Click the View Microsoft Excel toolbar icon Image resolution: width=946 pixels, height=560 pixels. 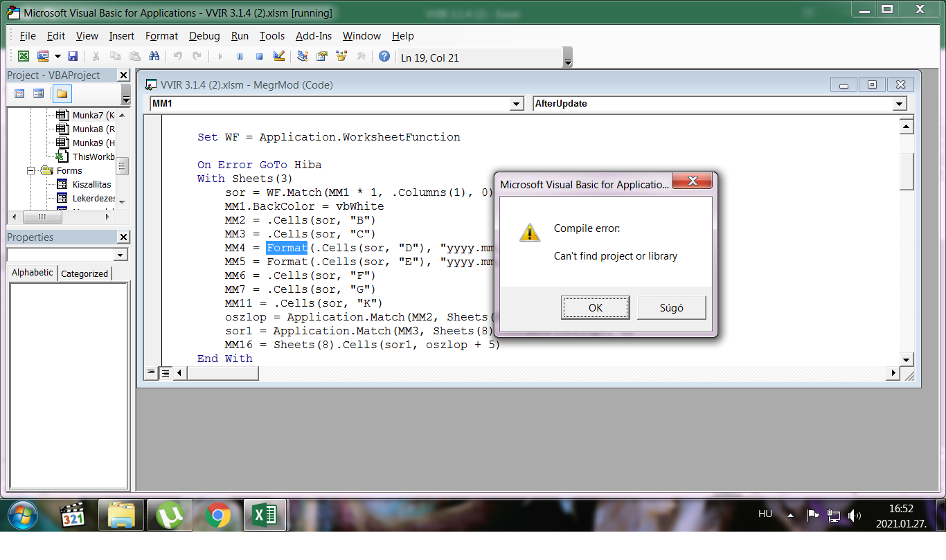click(x=24, y=57)
